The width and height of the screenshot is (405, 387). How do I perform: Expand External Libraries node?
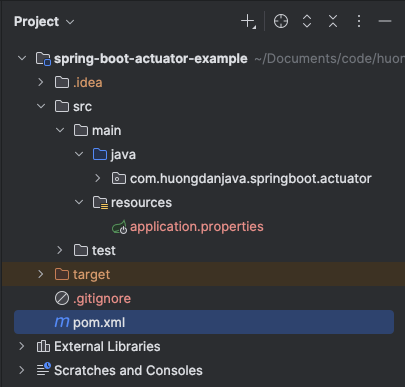[x=22, y=346]
